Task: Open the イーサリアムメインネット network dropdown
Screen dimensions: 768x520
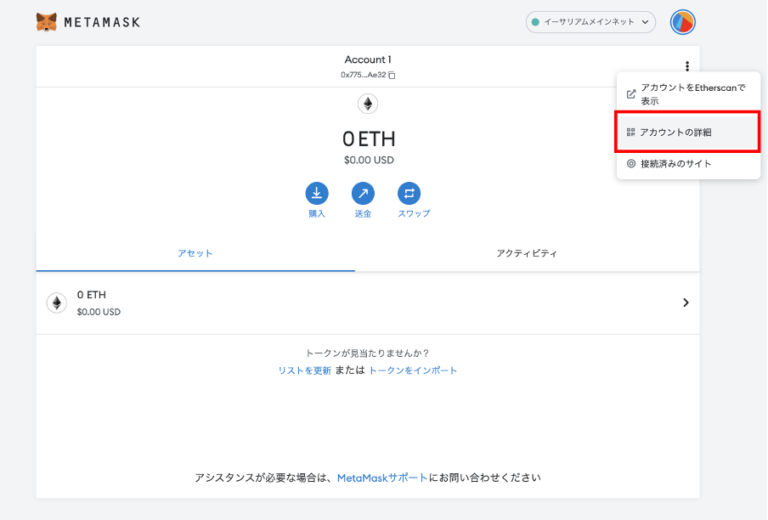Action: pyautogui.click(x=590, y=21)
